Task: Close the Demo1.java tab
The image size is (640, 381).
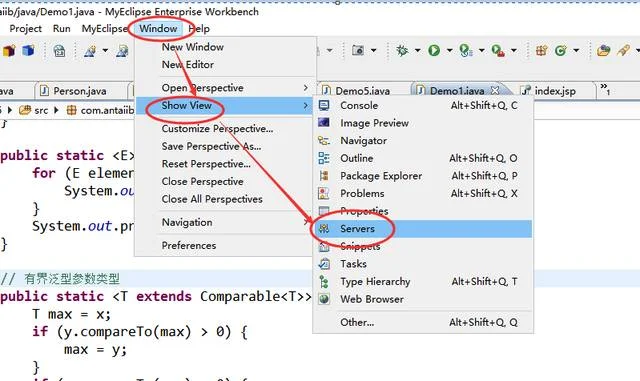Action: pyautogui.click(x=495, y=90)
